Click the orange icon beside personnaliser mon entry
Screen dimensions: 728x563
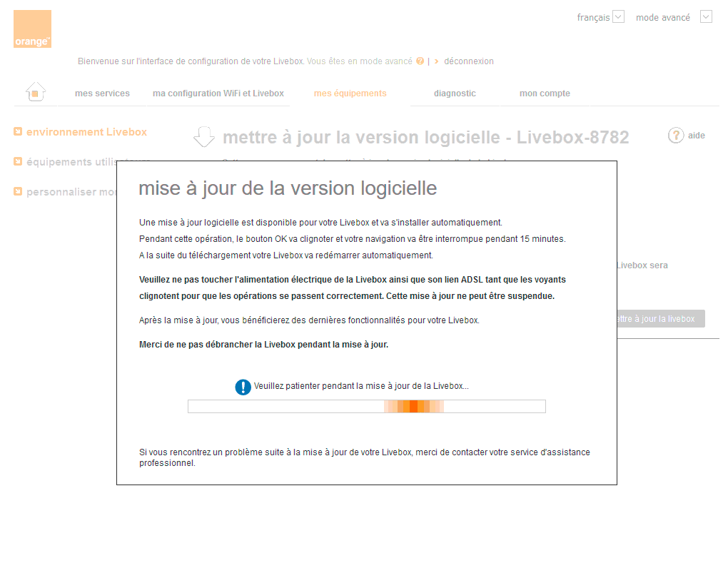[16, 192]
